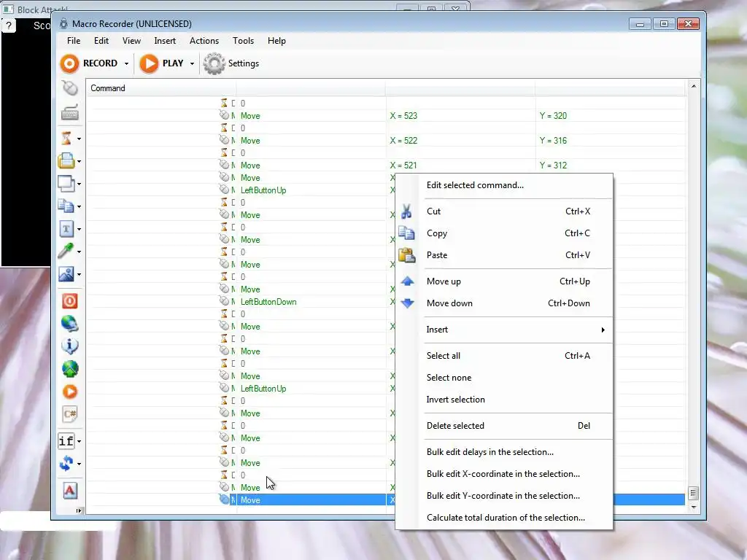Viewport: 747px width, 560px height.
Task: Click the file/folder command icon in sidebar
Action: click(66, 161)
